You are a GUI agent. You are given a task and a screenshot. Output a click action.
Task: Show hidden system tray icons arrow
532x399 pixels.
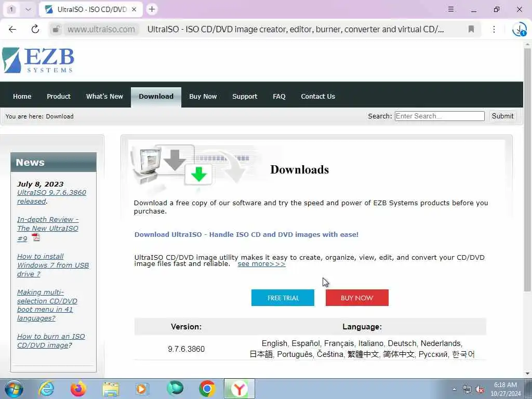click(x=454, y=389)
